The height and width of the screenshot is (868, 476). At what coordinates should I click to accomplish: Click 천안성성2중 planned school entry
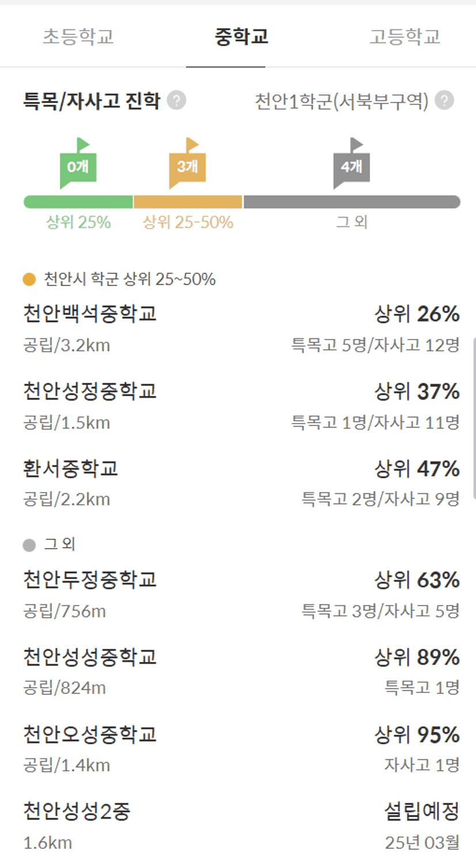(x=77, y=812)
